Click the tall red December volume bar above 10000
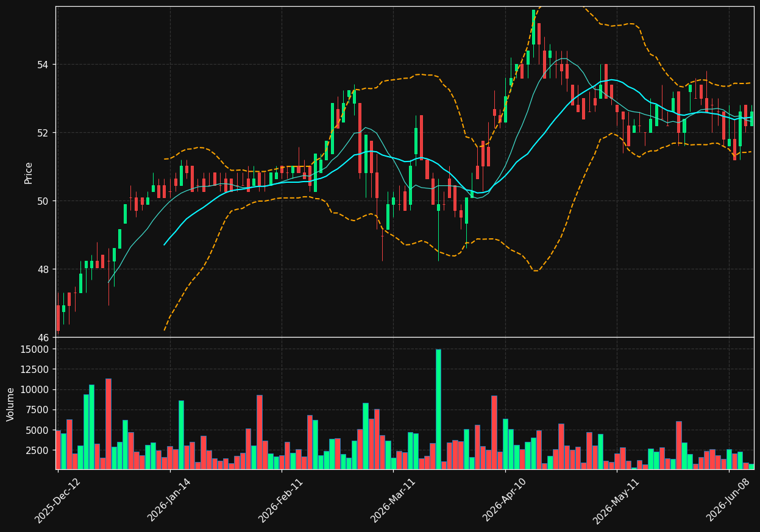 click(108, 424)
